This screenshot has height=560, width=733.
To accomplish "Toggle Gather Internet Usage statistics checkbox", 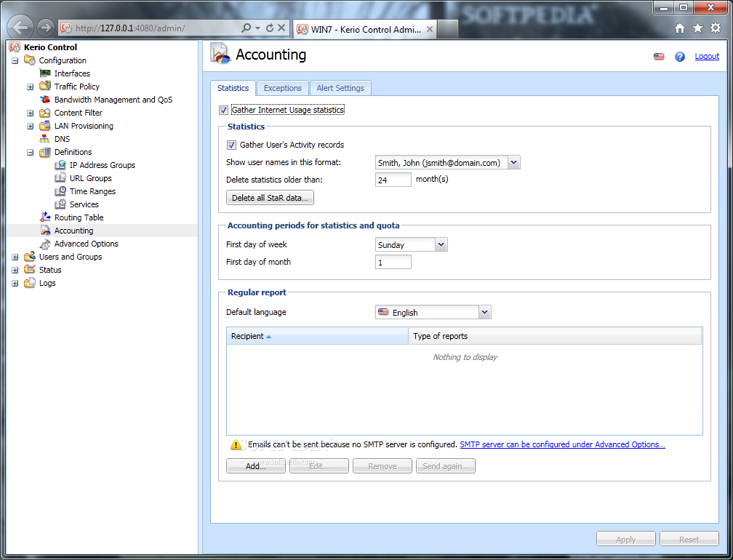I will point(223,111).
